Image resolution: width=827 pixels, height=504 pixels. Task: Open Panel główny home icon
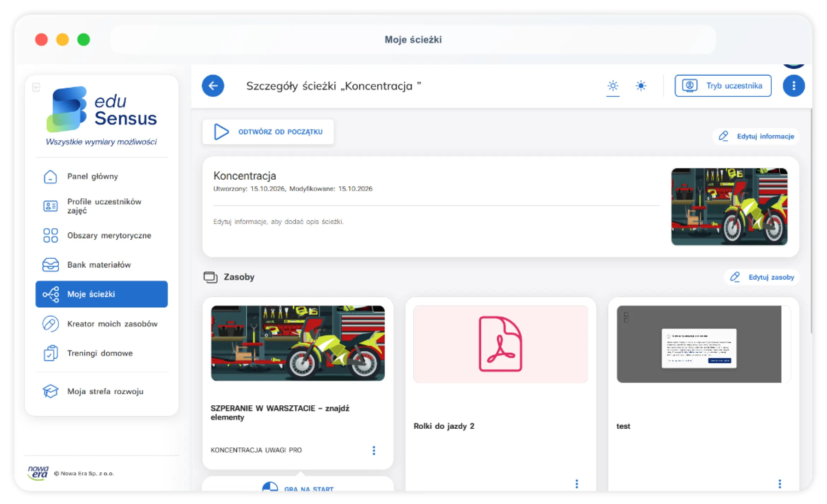click(x=50, y=176)
